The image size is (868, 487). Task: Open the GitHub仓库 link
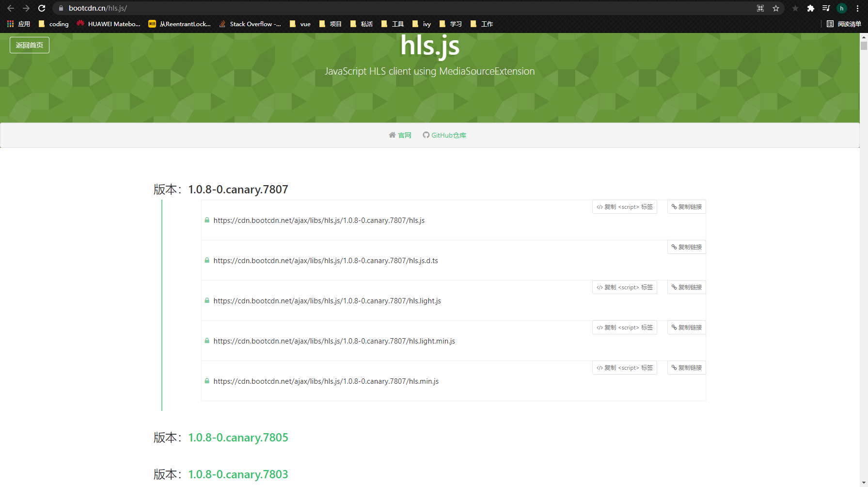[x=444, y=135]
